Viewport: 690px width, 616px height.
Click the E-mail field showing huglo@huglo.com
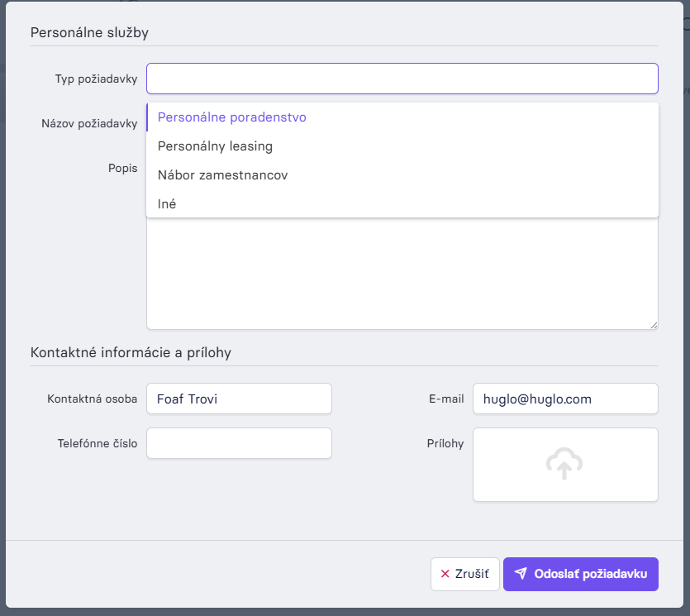(565, 399)
